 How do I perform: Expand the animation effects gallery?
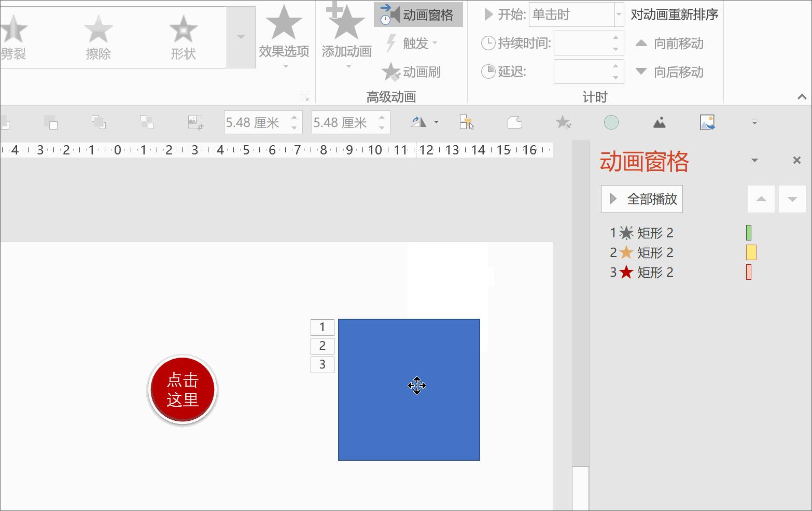[x=241, y=36]
